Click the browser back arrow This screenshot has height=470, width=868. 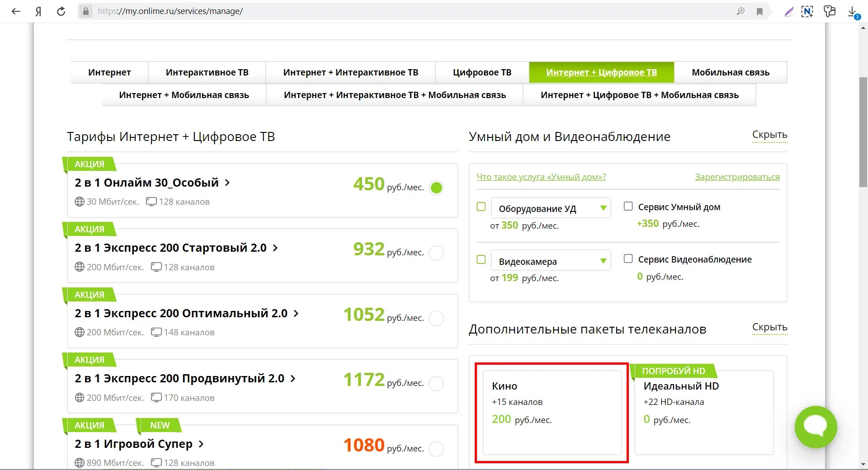(16, 11)
